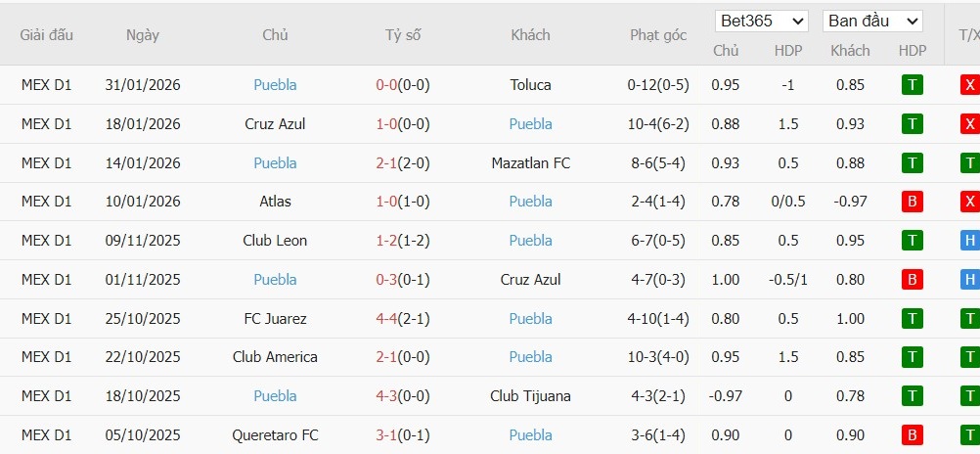Open the Ban đầu odds dropdown
This screenshot has width=980, height=454.
872,21
